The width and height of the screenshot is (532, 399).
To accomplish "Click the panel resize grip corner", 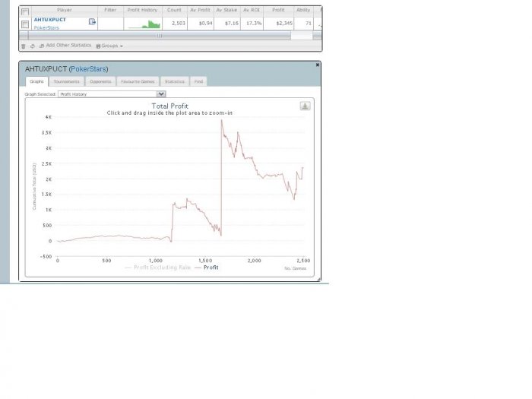I will pos(318,279).
